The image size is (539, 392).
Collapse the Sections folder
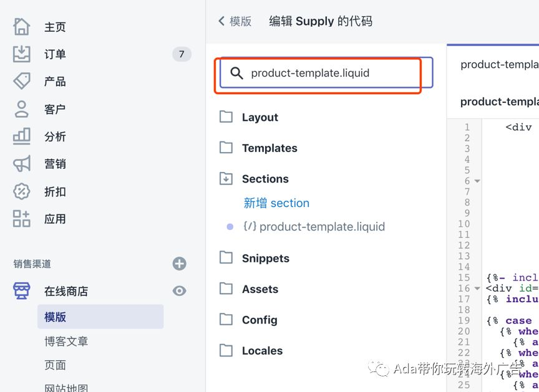click(x=254, y=179)
